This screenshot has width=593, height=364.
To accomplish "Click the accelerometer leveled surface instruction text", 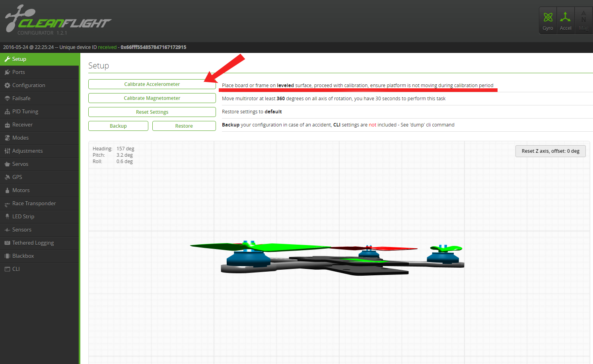I will click(x=358, y=86).
